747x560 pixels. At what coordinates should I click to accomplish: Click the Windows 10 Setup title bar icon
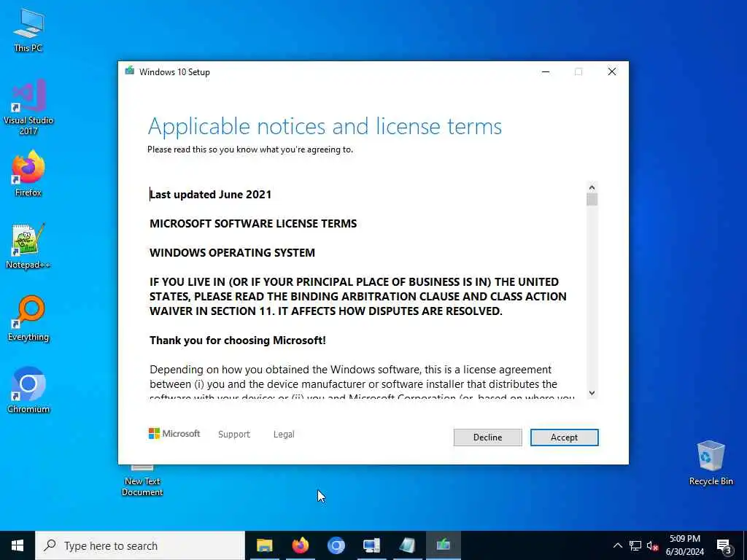pos(130,71)
